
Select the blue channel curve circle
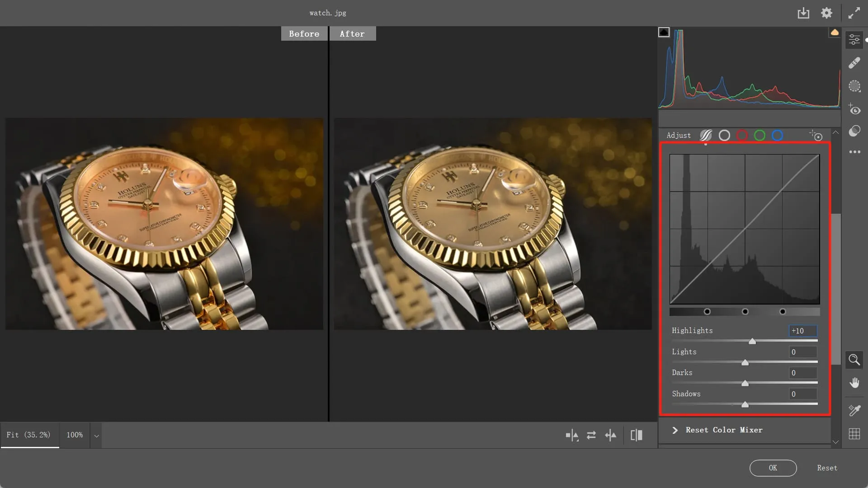tap(777, 136)
